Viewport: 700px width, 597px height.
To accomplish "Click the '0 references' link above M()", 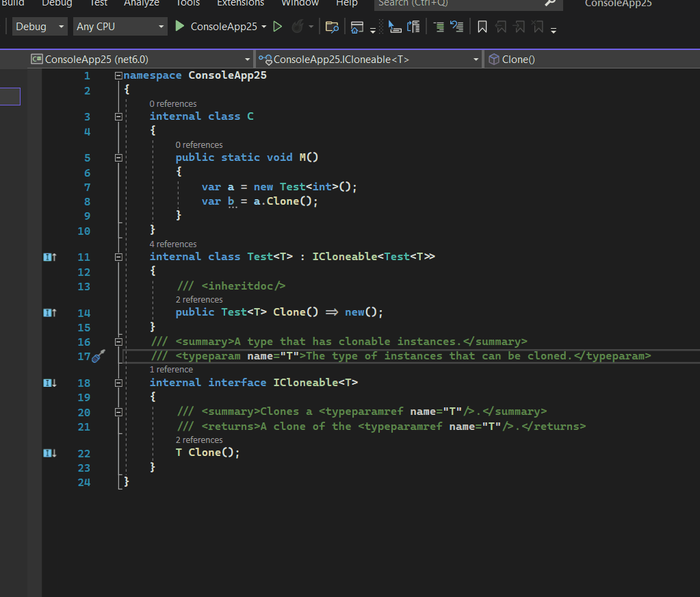I will [x=199, y=144].
